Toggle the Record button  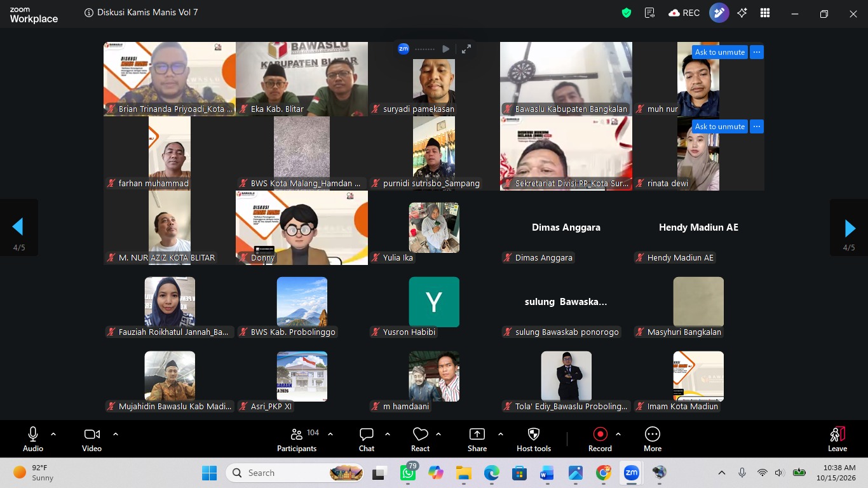(600, 440)
